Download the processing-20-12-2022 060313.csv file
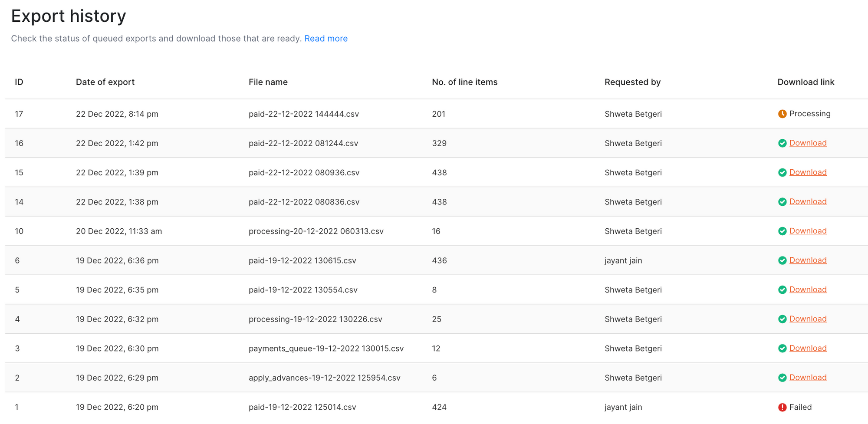868x424 pixels. [x=808, y=231]
